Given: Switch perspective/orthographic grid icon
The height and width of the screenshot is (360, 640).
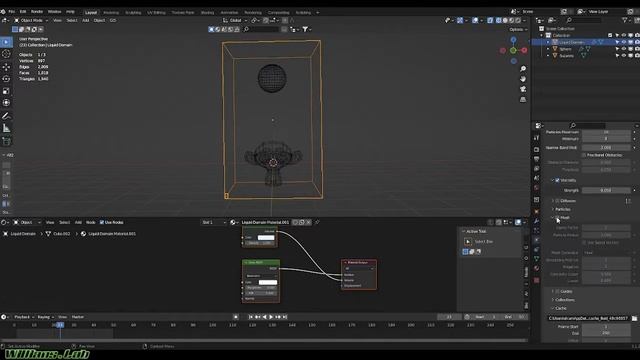Looking at the screenshot, I should [523, 99].
